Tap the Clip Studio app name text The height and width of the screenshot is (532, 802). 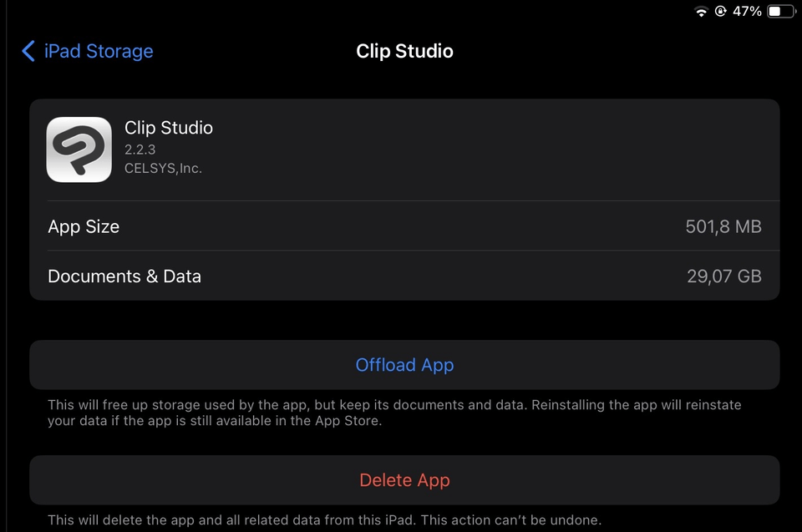(169, 128)
